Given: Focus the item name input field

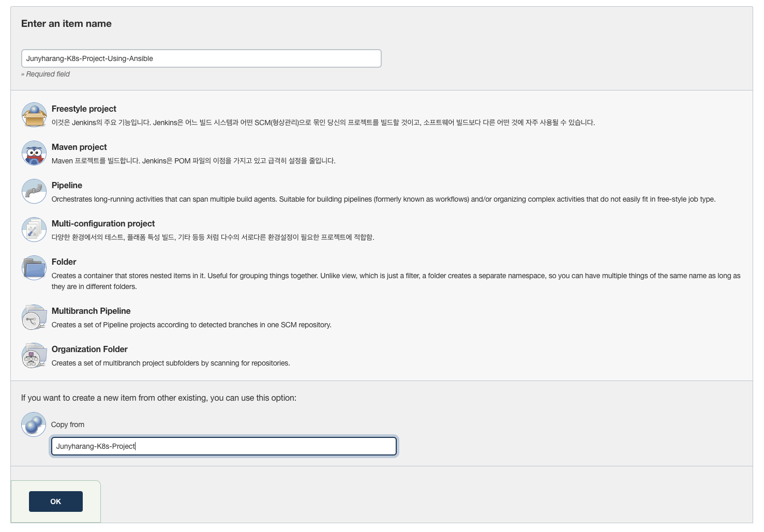Looking at the screenshot, I should click(x=201, y=58).
